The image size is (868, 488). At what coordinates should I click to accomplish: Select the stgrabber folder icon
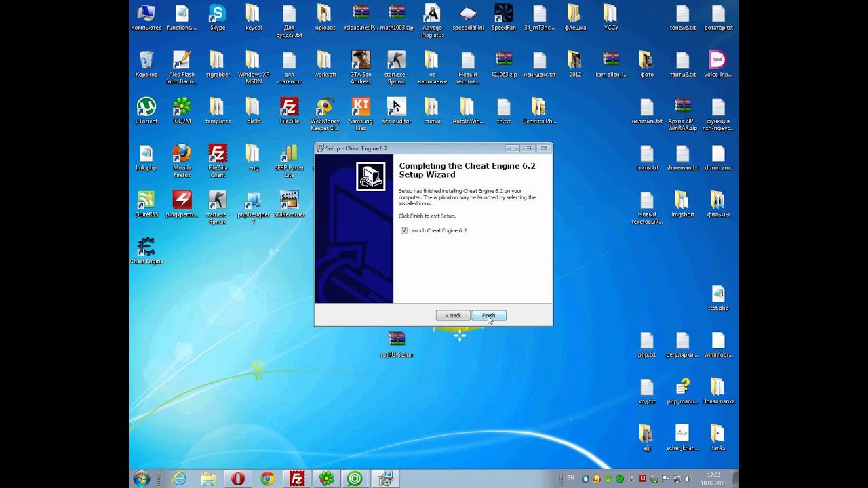[218, 64]
